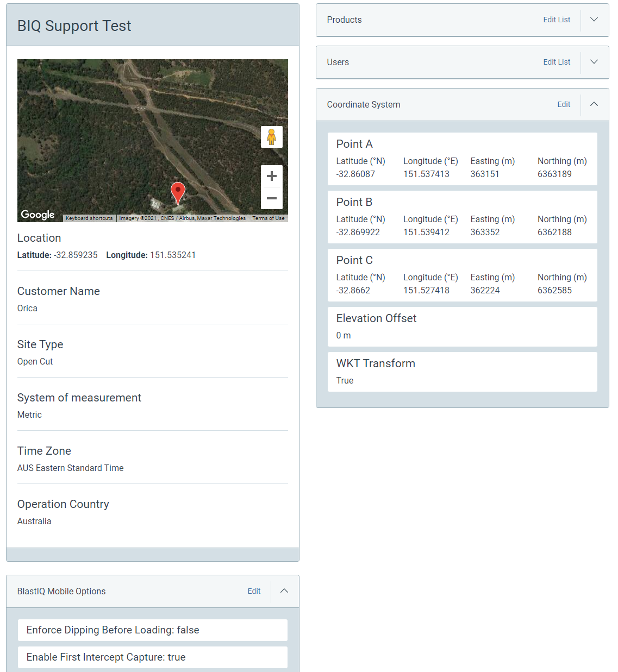Viewport: 618px width, 672px height.
Task: Select Point B latitude -32.869922
Action: [x=358, y=232]
